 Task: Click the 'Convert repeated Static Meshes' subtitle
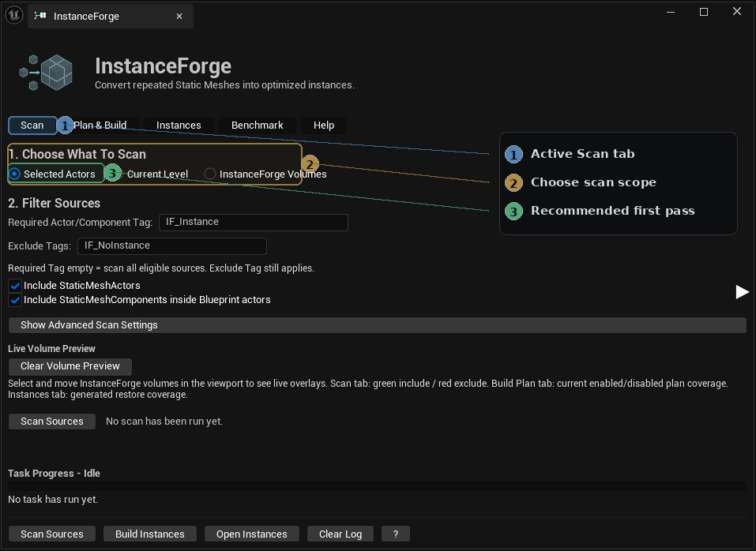pos(224,85)
